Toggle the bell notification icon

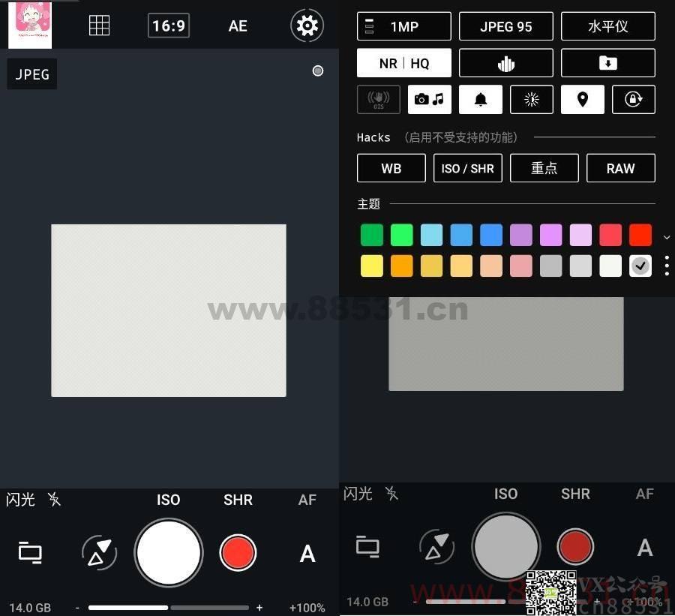tap(481, 100)
